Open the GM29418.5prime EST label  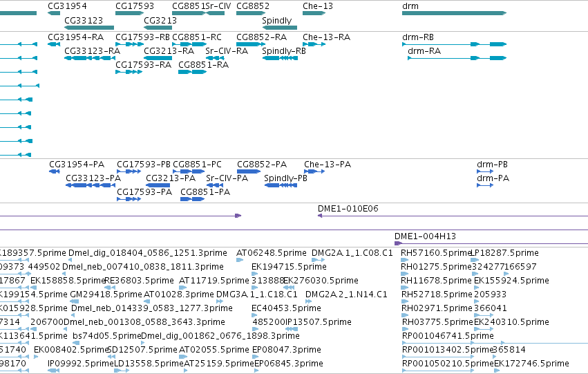[x=106, y=294]
